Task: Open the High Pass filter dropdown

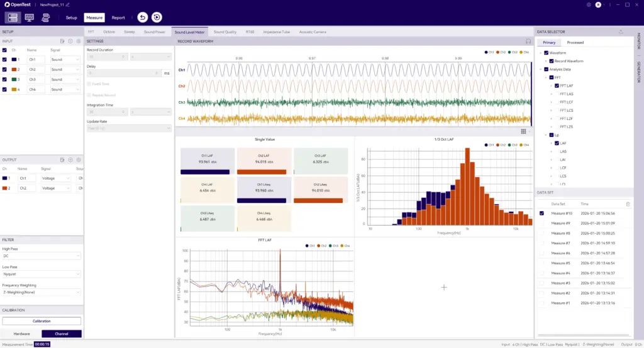Action: (x=42, y=256)
